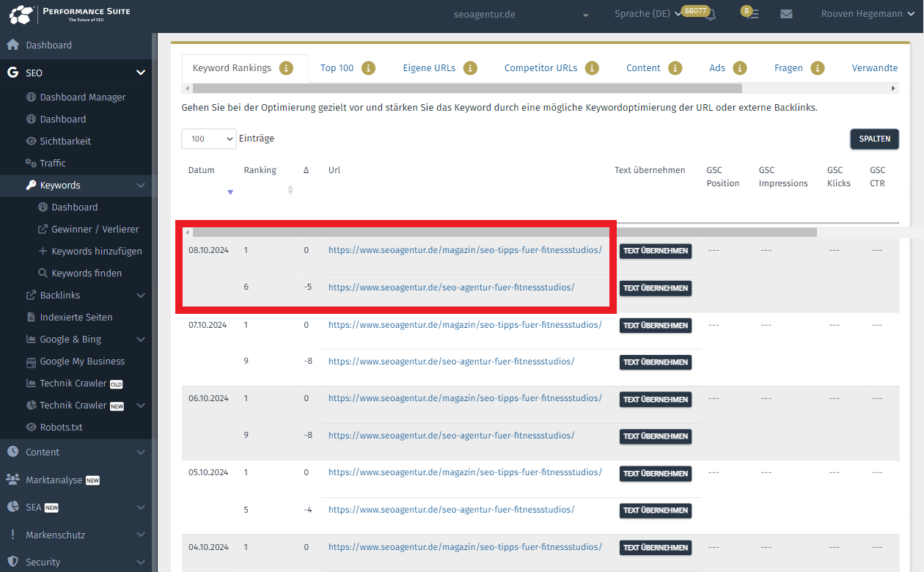This screenshot has height=572, width=924.
Task: Switch to the Competitor URLs tab
Action: coord(540,68)
